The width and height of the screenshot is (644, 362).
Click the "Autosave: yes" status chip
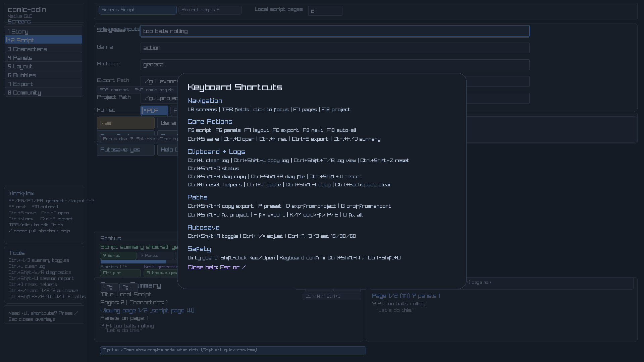coord(161,273)
